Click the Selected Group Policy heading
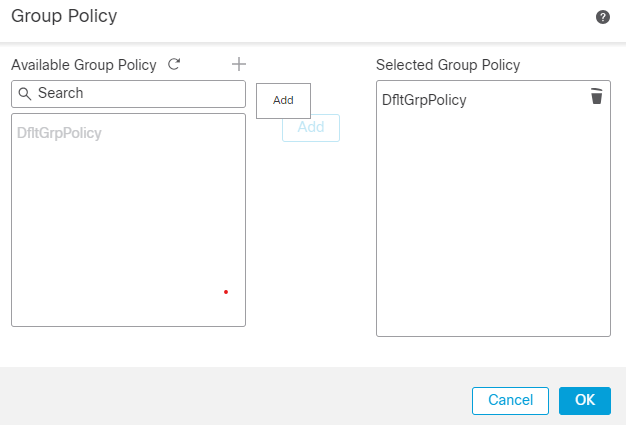 click(x=448, y=65)
